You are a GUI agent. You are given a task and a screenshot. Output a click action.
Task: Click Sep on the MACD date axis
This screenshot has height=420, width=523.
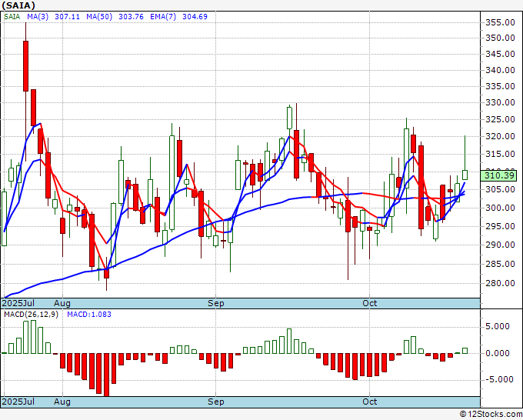coord(216,402)
